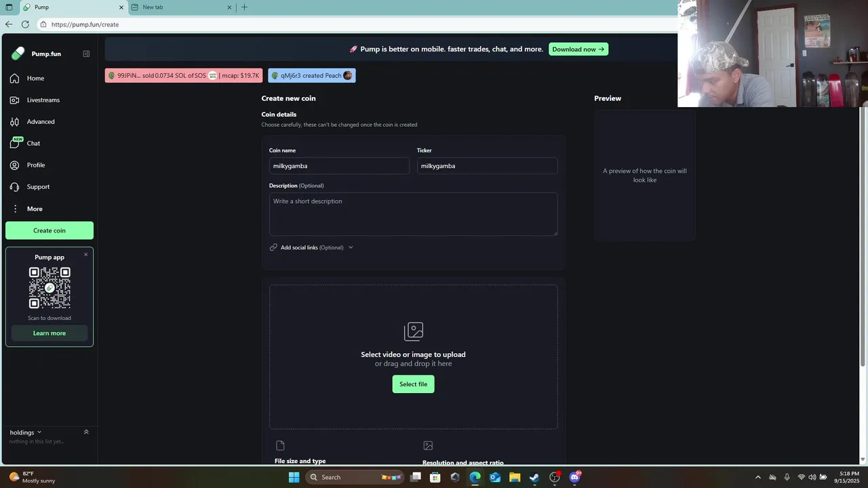Focus the Ticker input field
This screenshot has width=868, height=488.
click(487, 166)
